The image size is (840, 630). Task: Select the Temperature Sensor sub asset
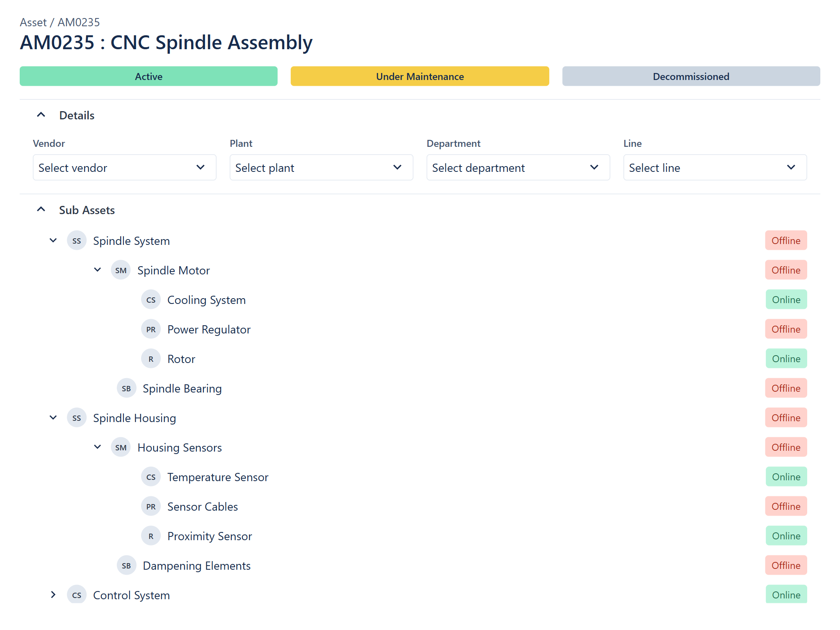[x=218, y=477]
